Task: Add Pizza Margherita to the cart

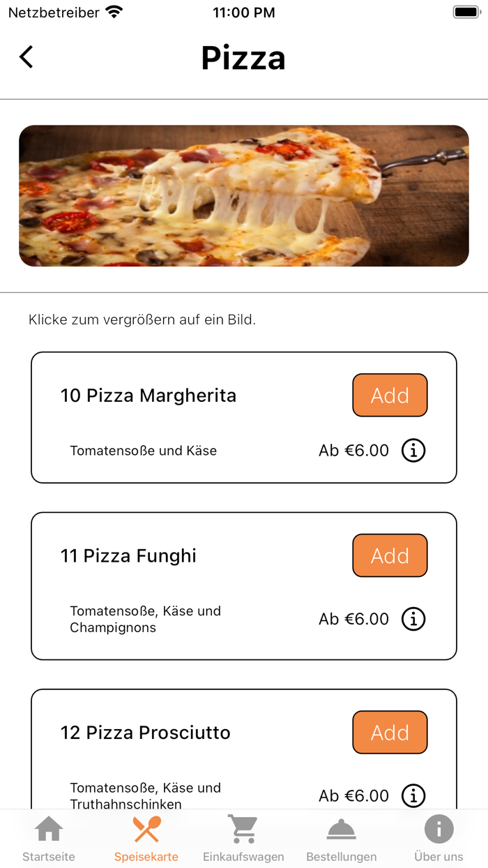Action: (x=390, y=395)
